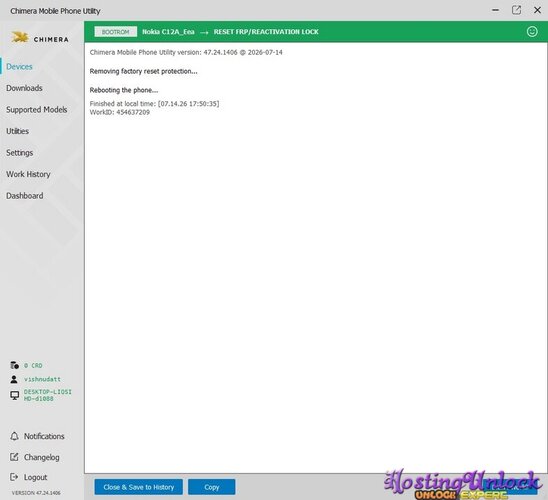Go to Downloads in sidebar
This screenshot has width=548, height=500.
24,88
